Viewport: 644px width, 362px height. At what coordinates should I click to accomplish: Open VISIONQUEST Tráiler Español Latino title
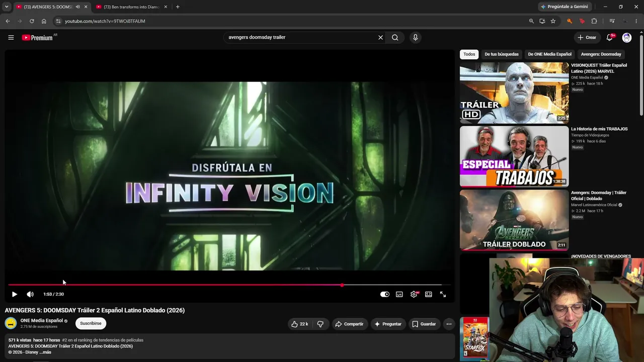(599, 68)
